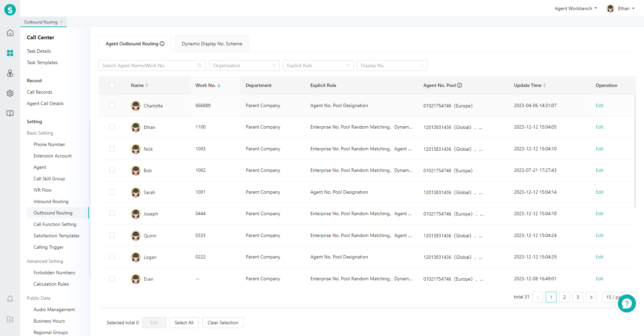Image resolution: width=644 pixels, height=336 pixels.
Task: Switch to Dynamic Display No. Scheme tab
Action: point(212,44)
